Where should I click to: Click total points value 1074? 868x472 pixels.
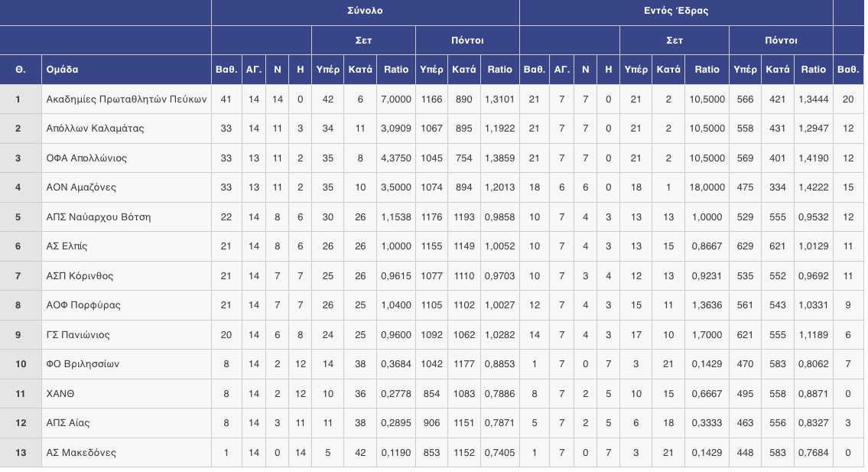click(x=431, y=187)
